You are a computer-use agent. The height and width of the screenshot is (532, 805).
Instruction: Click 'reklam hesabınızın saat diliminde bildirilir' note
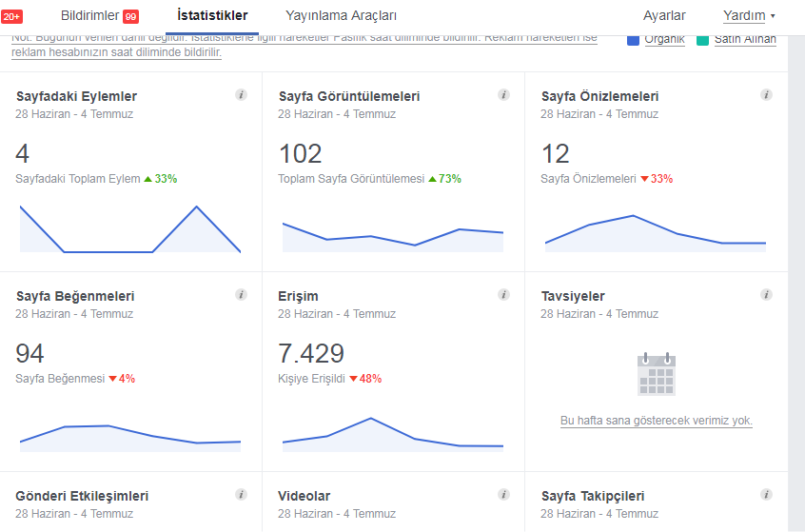tap(116, 52)
